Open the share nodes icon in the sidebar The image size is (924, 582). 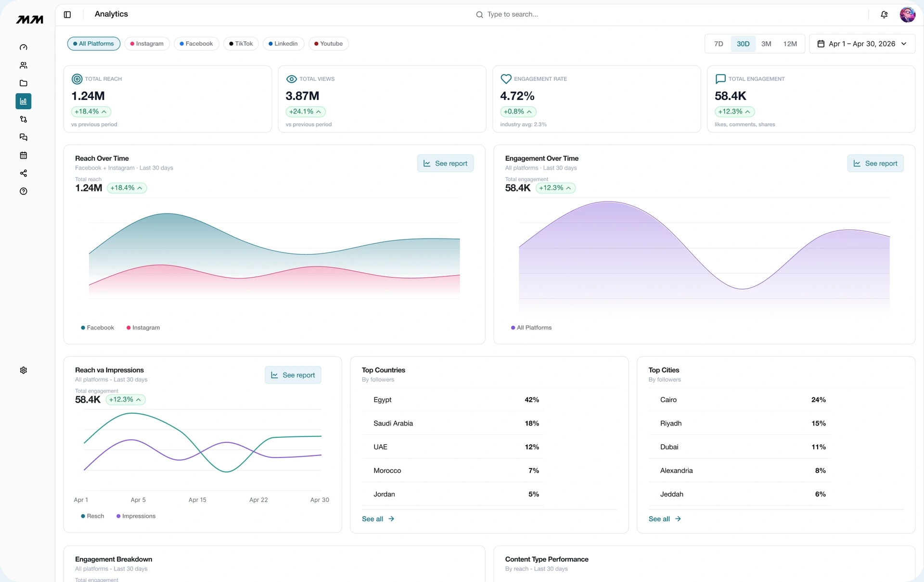(x=23, y=173)
